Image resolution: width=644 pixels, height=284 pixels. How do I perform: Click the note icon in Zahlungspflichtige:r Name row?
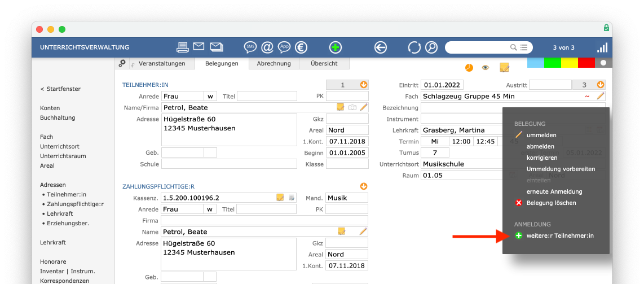point(341,231)
